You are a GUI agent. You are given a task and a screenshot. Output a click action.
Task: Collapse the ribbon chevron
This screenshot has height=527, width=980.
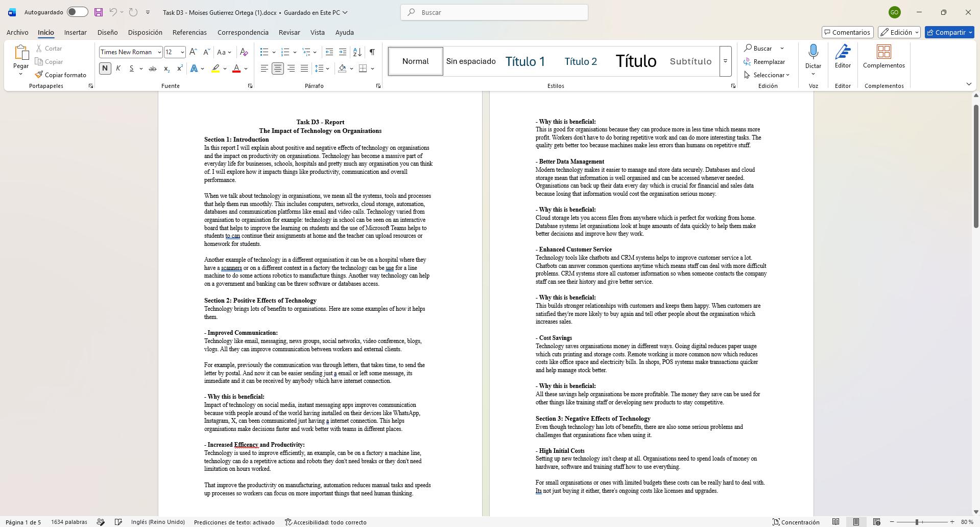click(969, 84)
